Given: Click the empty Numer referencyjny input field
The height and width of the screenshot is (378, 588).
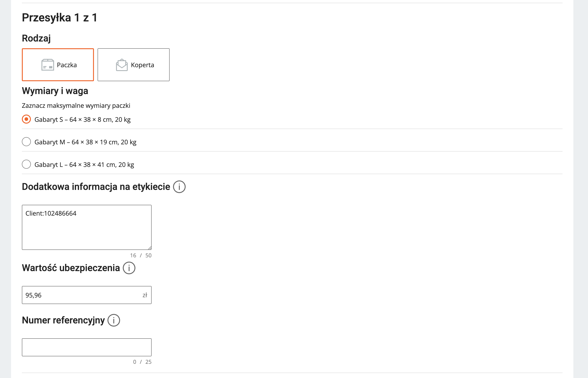Looking at the screenshot, I should (87, 347).
